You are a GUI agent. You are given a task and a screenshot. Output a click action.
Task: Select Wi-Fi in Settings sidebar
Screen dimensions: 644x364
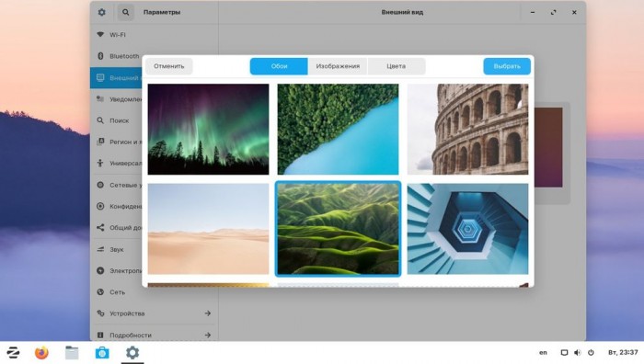(x=154, y=35)
